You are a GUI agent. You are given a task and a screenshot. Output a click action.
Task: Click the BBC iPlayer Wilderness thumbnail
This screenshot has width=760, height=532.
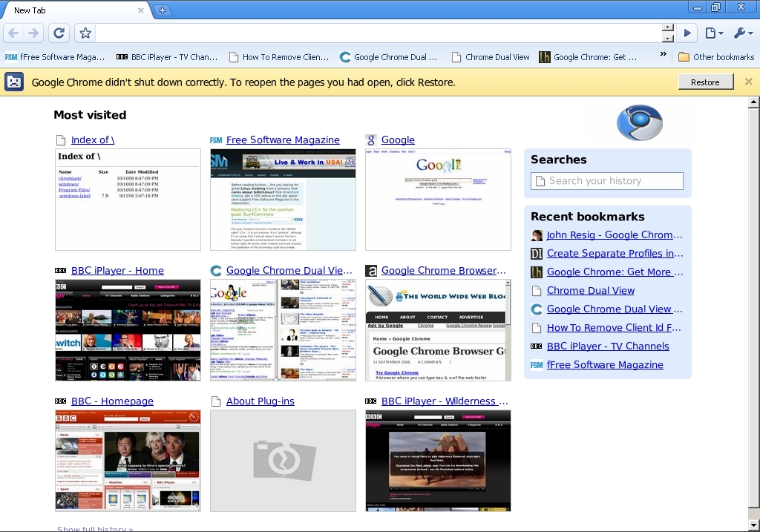click(x=438, y=462)
